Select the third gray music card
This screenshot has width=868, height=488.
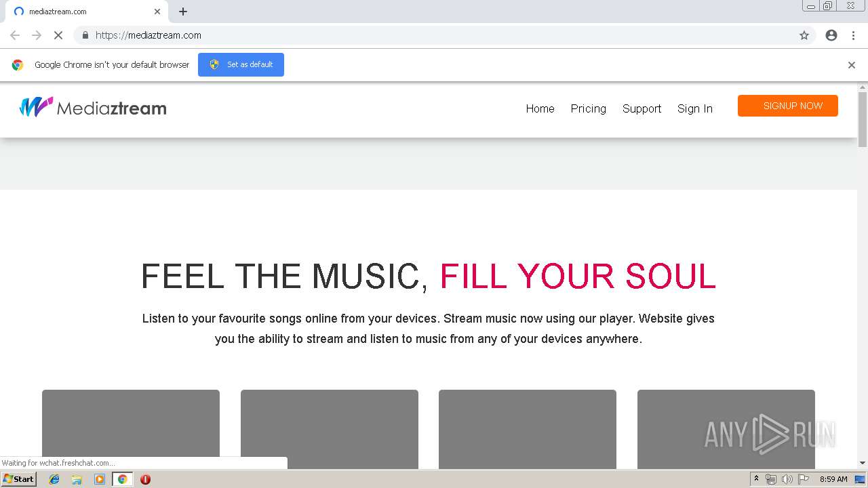pos(528,428)
